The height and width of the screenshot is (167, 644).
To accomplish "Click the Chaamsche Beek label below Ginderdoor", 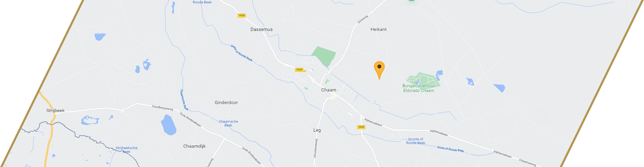I will [228, 123].
